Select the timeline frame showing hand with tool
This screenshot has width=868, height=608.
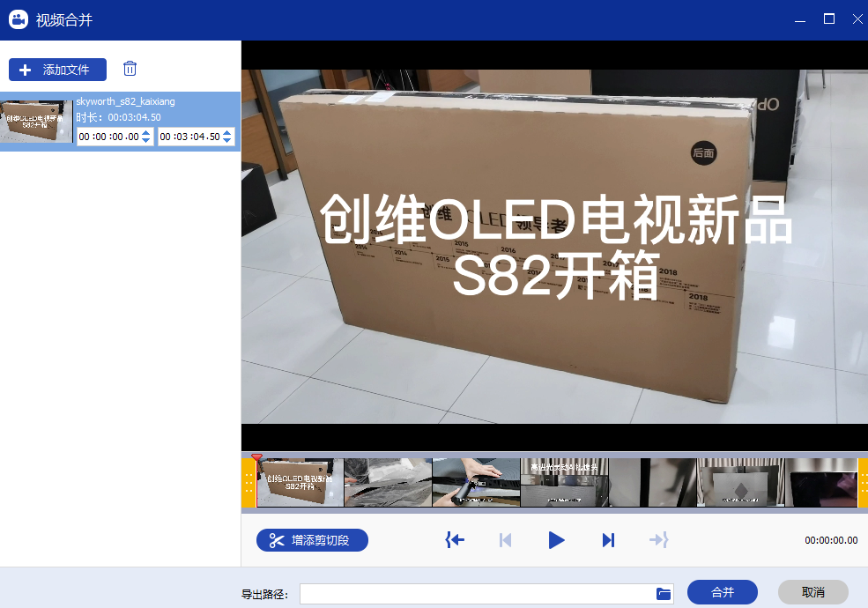pos(476,482)
